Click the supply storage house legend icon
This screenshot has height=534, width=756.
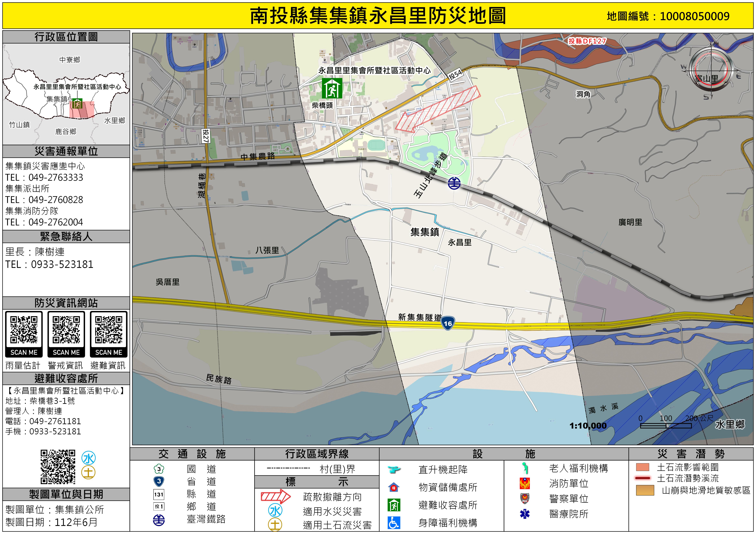(394, 487)
